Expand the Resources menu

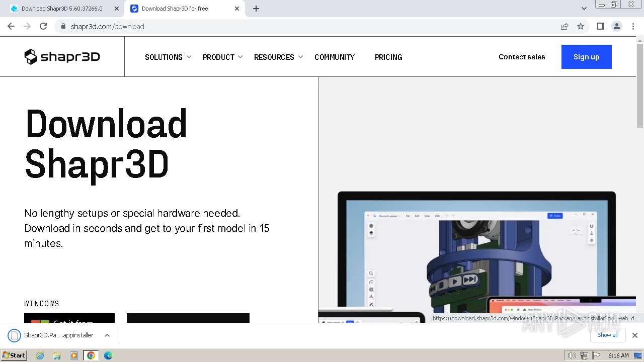pos(279,57)
